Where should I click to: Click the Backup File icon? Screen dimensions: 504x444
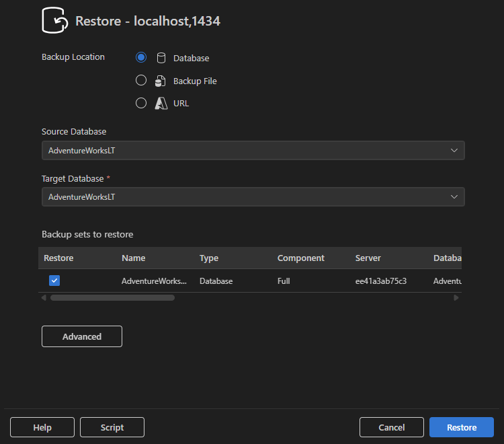(161, 81)
